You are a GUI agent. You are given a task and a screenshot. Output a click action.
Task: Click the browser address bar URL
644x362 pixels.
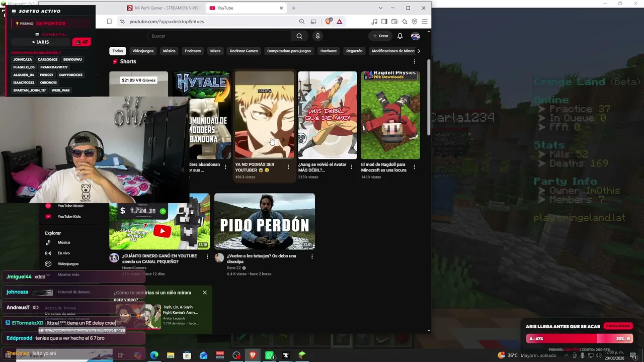(x=167, y=22)
